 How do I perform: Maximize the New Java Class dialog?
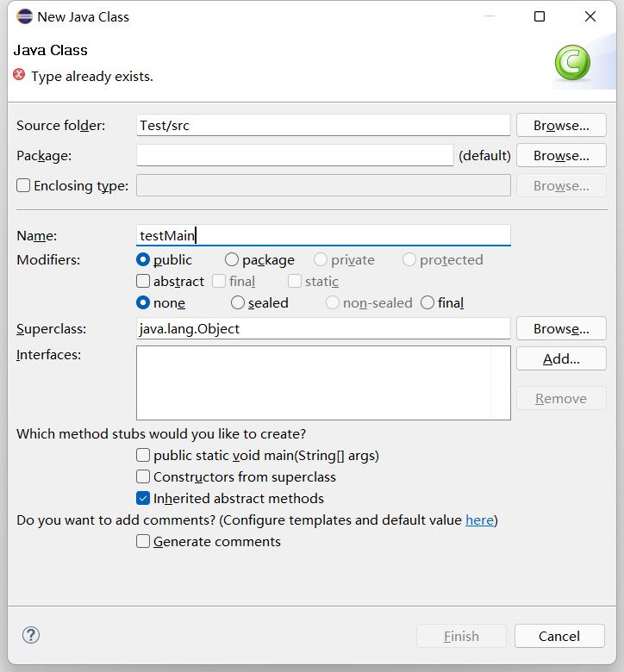coord(540,16)
